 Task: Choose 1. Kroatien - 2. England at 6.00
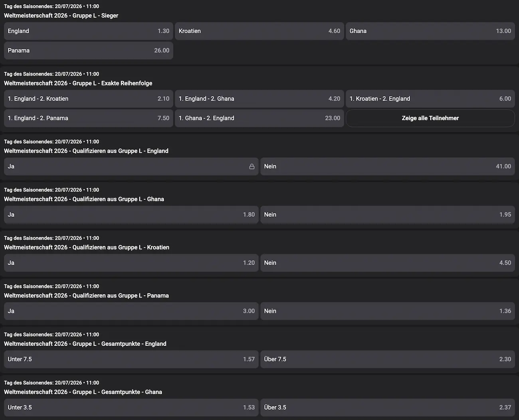(430, 99)
